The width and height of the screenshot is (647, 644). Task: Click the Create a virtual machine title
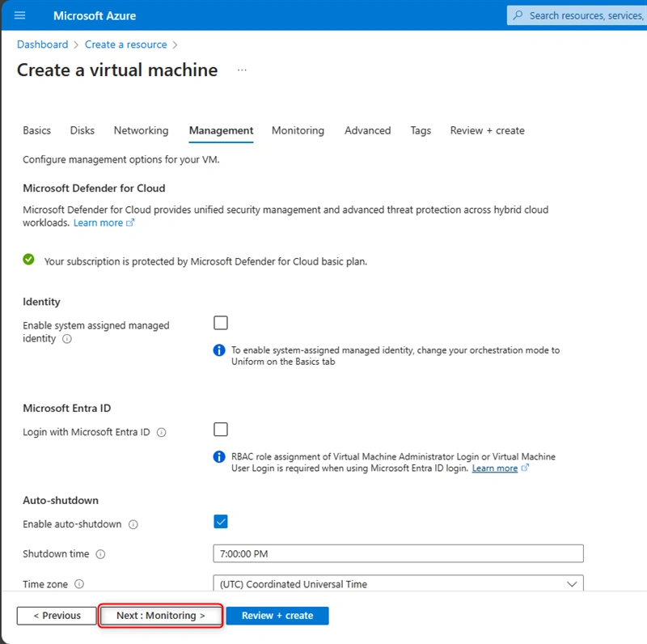point(117,70)
